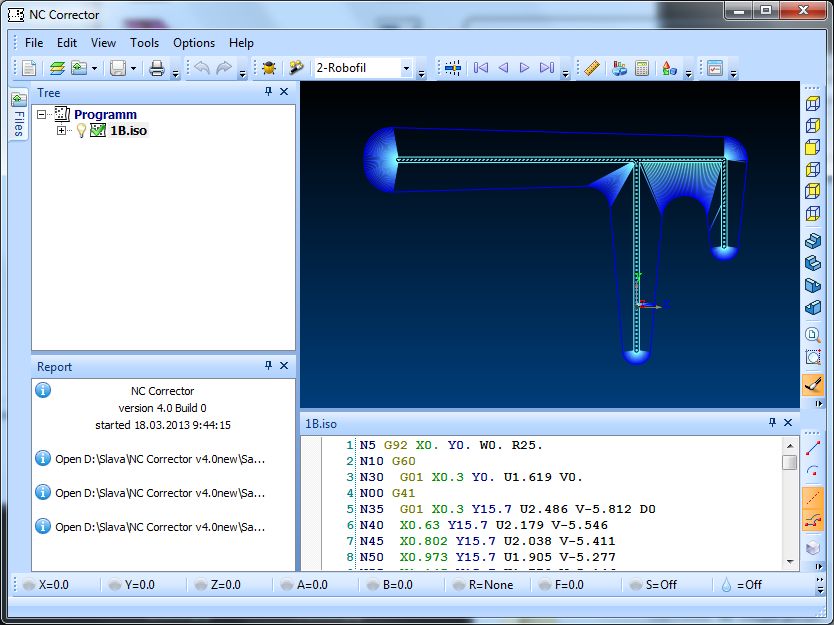Click code line N5 G92 X0. Y0.
The image size is (834, 625).
[451, 445]
